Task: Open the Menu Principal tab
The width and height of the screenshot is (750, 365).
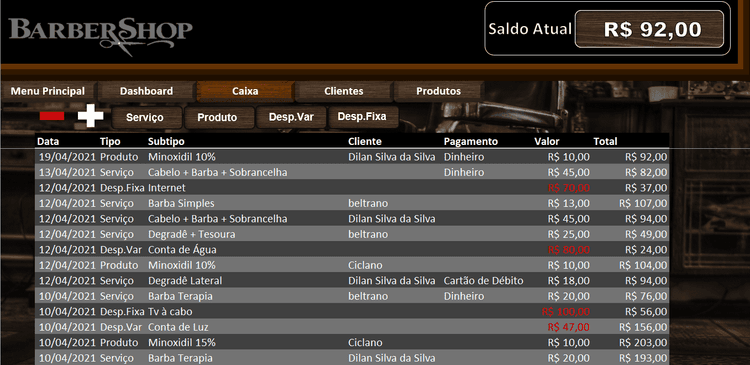Action: [x=48, y=91]
